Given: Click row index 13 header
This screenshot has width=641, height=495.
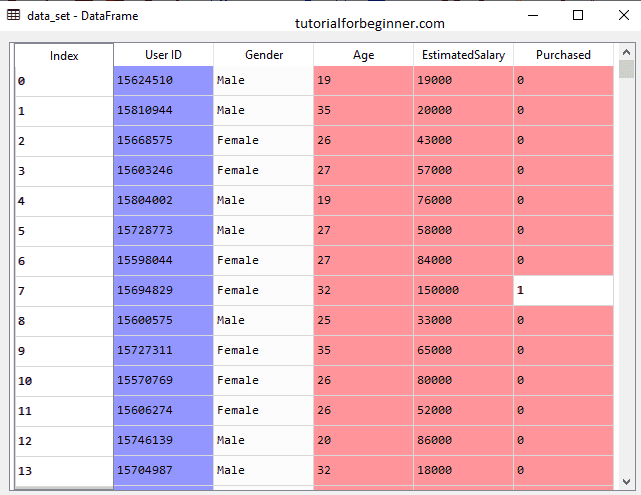Looking at the screenshot, I should [x=64, y=471].
